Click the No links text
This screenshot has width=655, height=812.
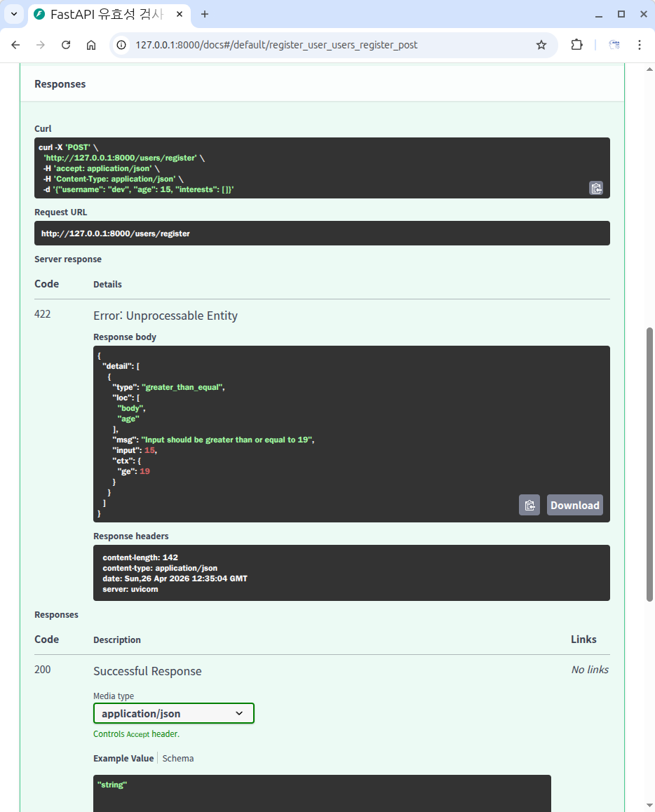pos(590,670)
